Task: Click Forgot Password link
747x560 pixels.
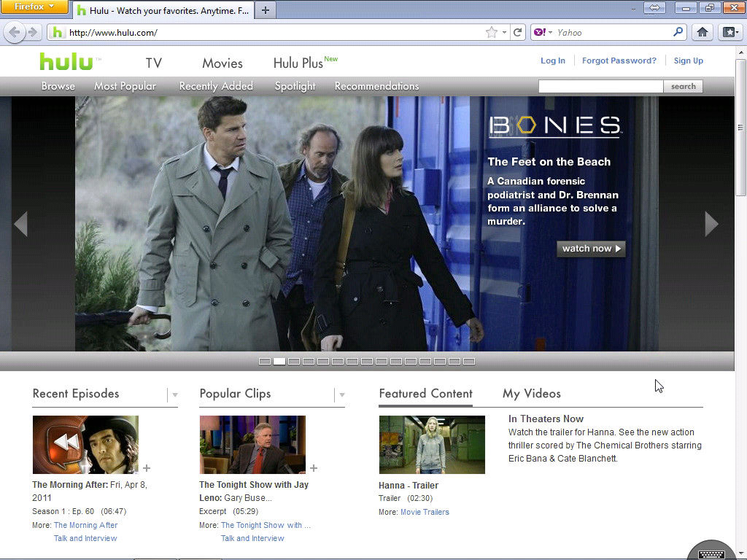Action: (619, 61)
